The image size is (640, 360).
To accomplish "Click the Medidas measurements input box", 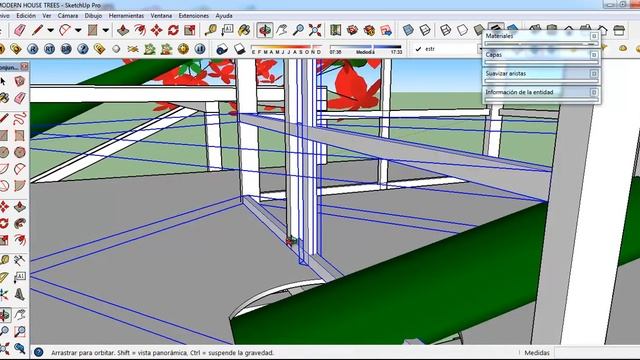I will point(596,353).
